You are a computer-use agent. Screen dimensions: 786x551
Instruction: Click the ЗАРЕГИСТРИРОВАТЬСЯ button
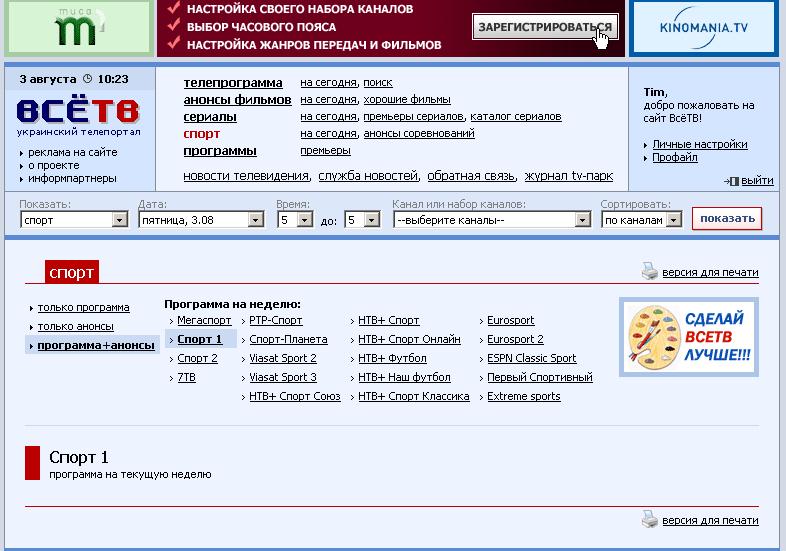545,27
